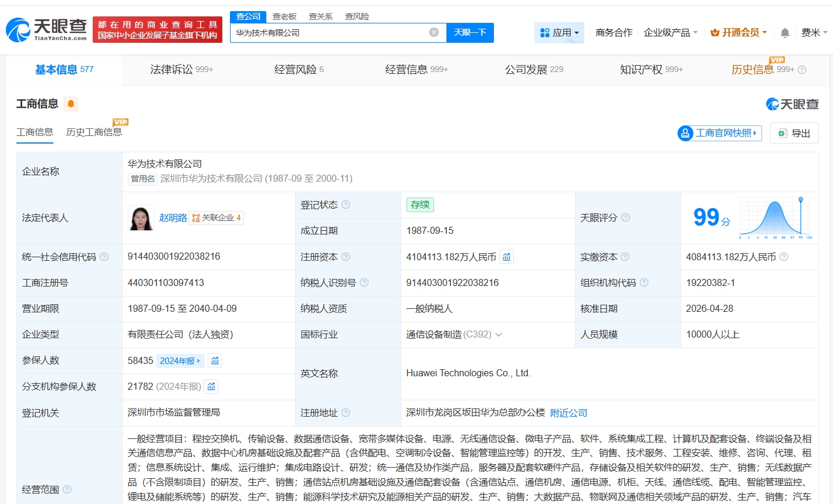Click the 核准日期 value 2026-04-28
Viewport: 833px width, 504px height.
click(x=710, y=309)
